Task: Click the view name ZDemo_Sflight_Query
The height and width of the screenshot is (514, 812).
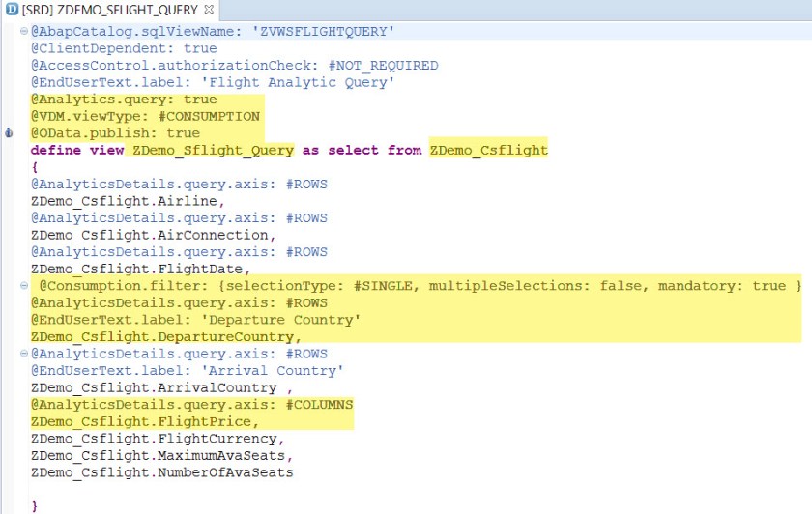Action: (x=214, y=150)
